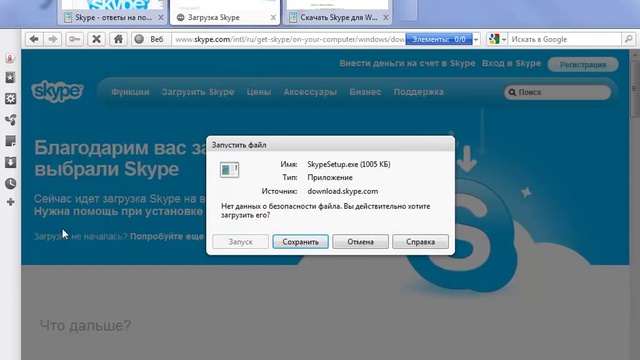Click the Вход в Skype link
Image resolution: width=640 pixels, height=360 pixels.
pos(511,63)
